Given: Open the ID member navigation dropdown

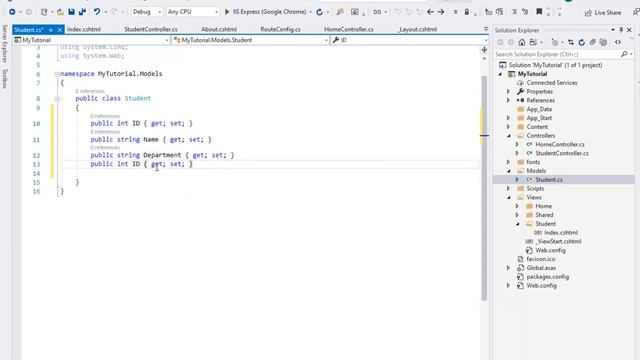Looking at the screenshot, I should pos(409,40).
